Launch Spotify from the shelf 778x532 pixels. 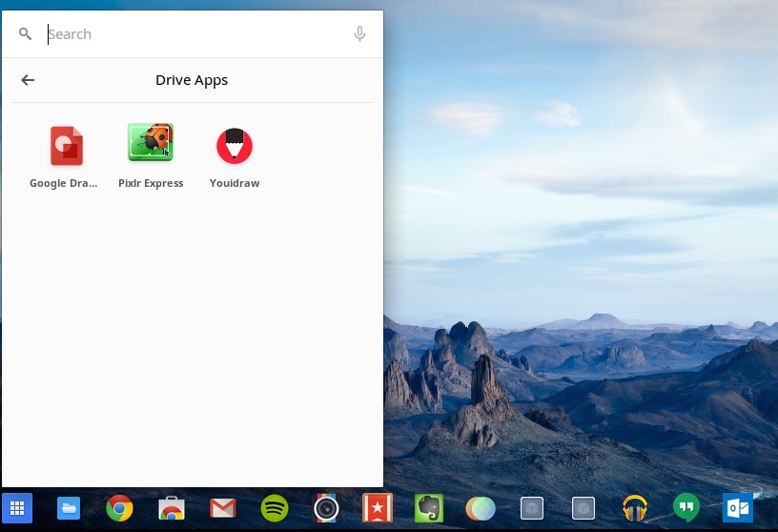coord(275,508)
